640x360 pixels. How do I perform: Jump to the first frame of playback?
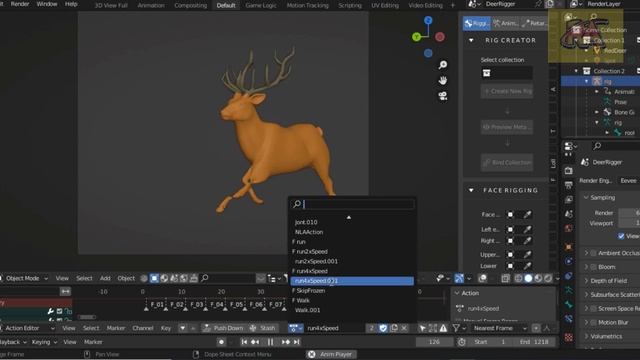point(244,342)
